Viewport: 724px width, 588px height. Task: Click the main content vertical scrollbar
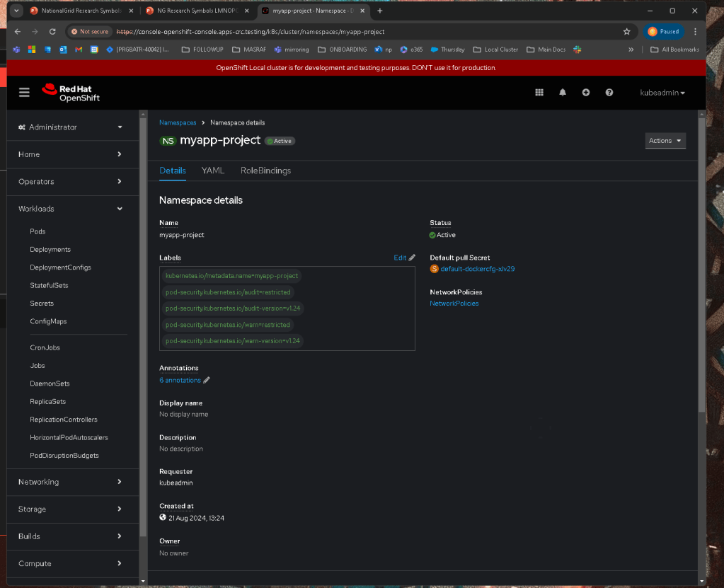pos(702,265)
